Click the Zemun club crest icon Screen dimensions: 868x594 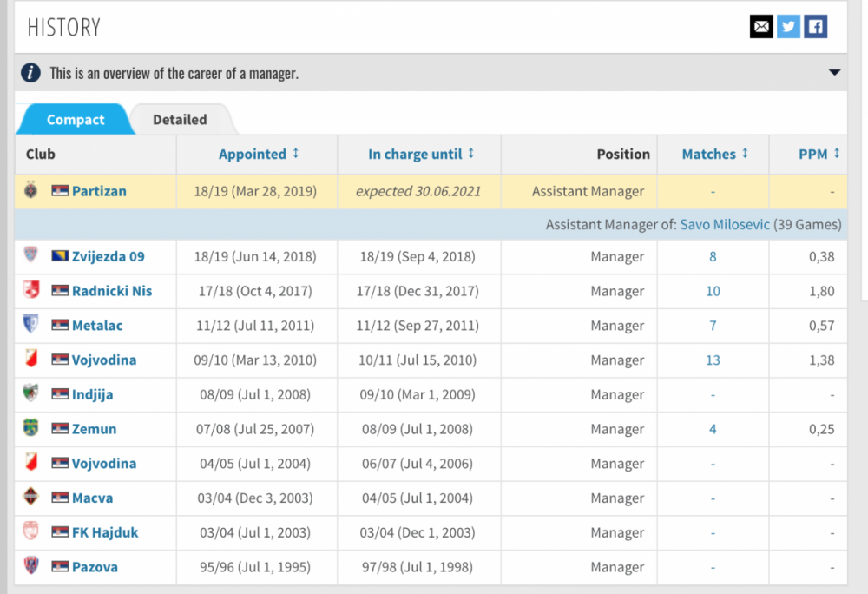coord(31,428)
